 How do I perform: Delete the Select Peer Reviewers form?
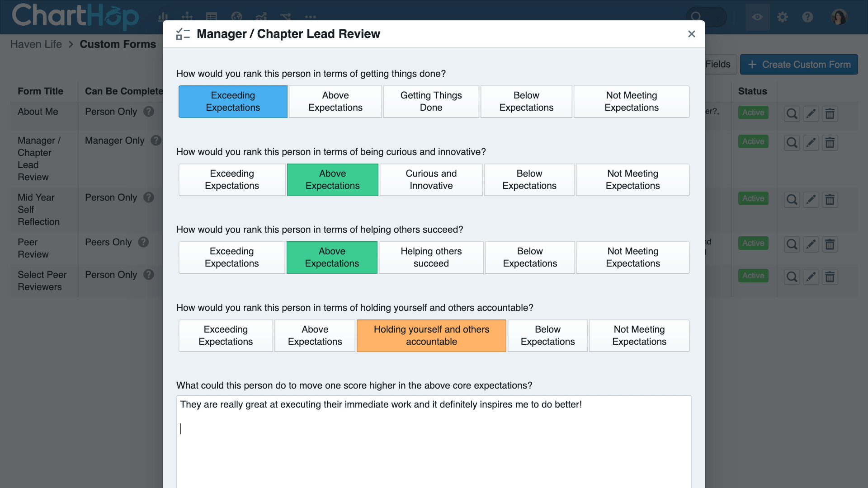pyautogui.click(x=830, y=277)
